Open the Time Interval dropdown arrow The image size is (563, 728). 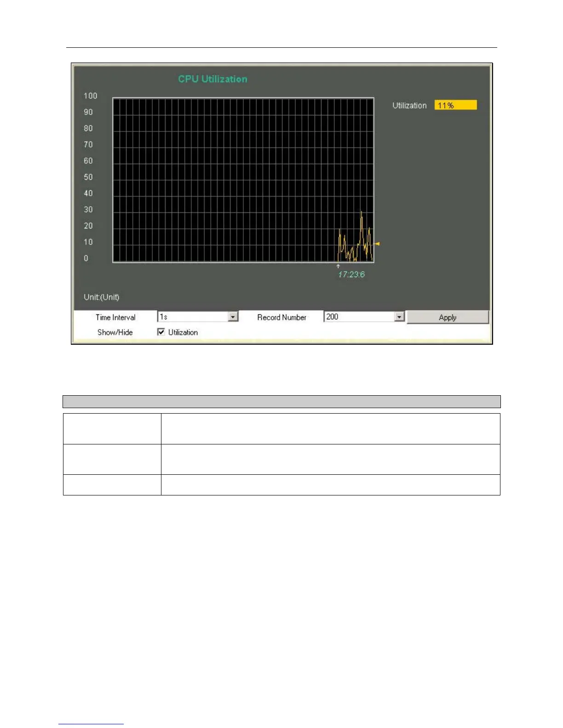point(233,317)
